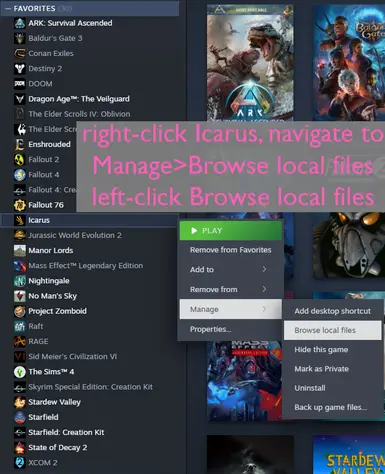Image resolution: width=385 pixels, height=474 pixels.
Task: Open the Manage submenu
Action: tap(230, 309)
